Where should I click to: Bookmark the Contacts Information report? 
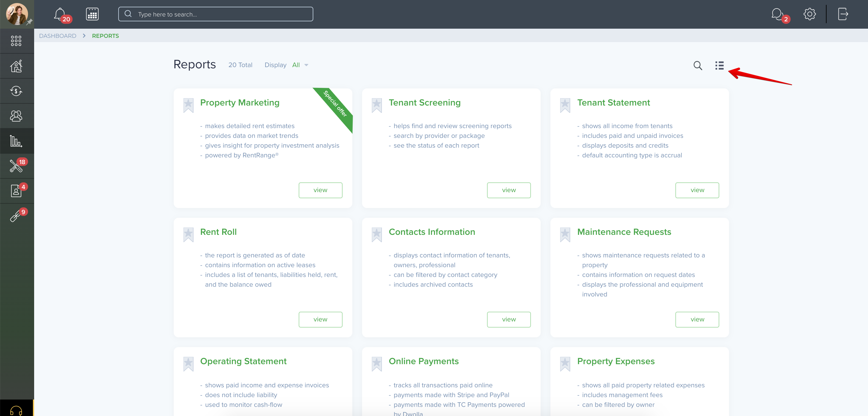[x=377, y=235]
